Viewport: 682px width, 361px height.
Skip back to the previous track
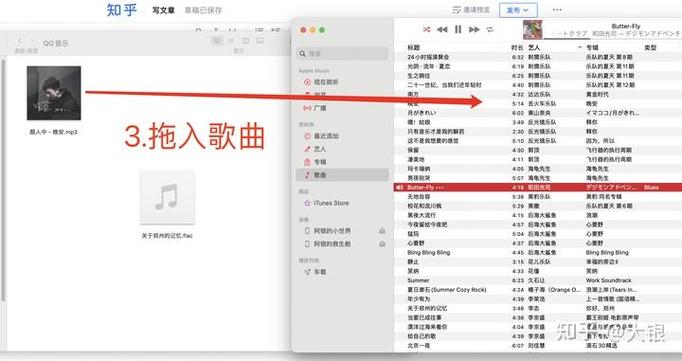tap(442, 30)
